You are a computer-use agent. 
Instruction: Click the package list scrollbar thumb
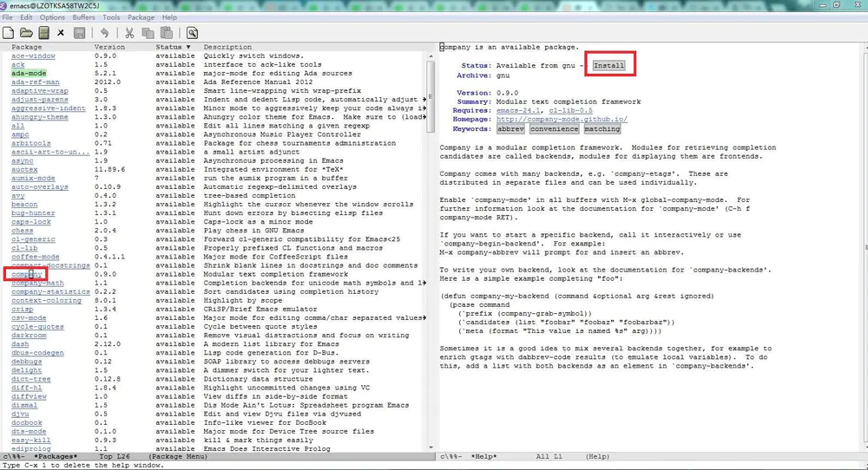[431, 97]
